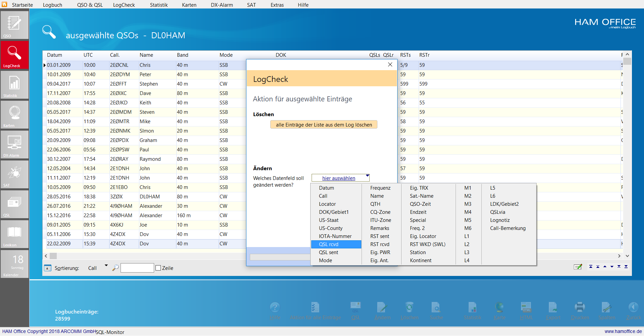
Task: Click the Löschen recycle bin icon
Action: (x=409, y=307)
